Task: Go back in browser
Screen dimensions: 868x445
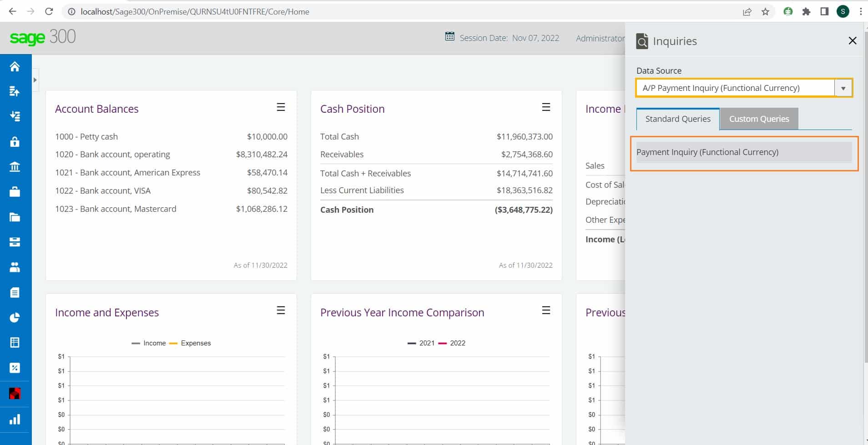Action: pos(12,11)
